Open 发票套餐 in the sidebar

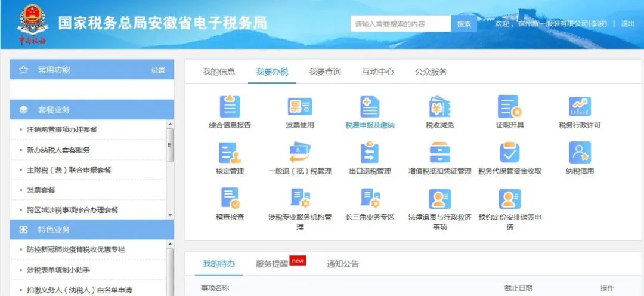tap(41, 190)
